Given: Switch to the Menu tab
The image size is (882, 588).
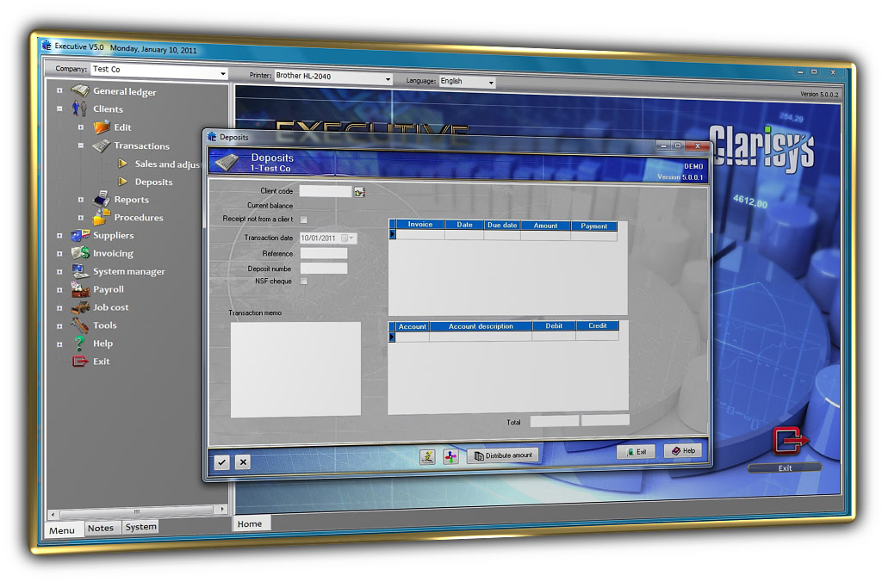Looking at the screenshot, I should [x=63, y=530].
